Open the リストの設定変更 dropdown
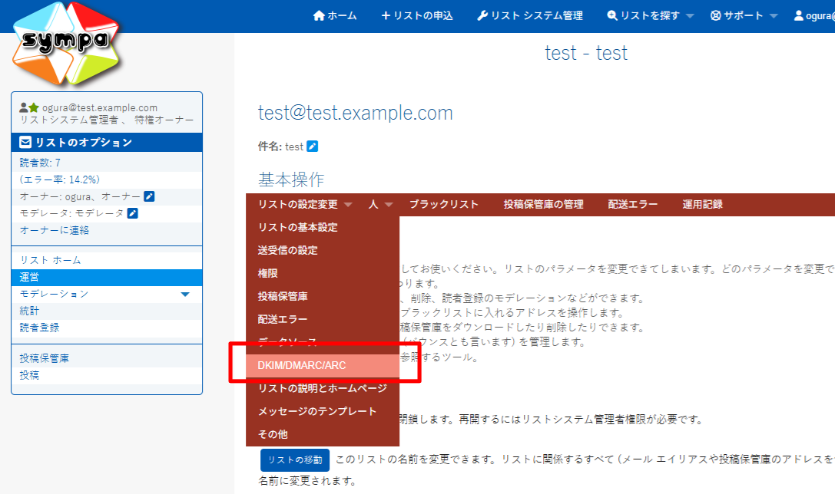The width and height of the screenshot is (835, 494). pyautogui.click(x=305, y=204)
